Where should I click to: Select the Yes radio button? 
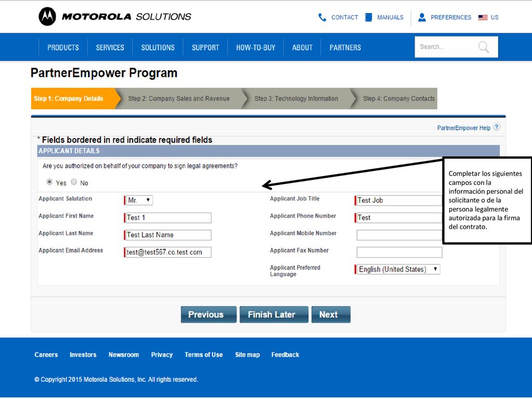(49, 182)
